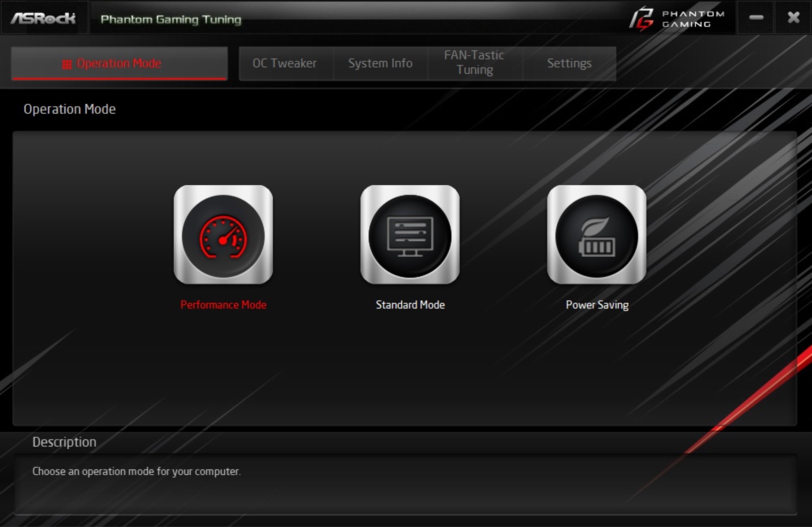Open the FAN-Tastic Tuning tab
Screen dimensions: 812x527
pyautogui.click(x=474, y=63)
